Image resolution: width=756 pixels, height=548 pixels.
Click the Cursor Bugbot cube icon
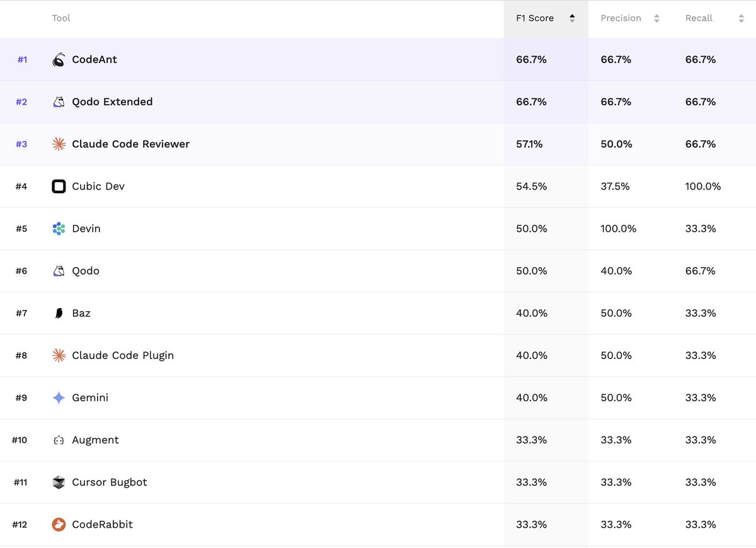(x=59, y=482)
